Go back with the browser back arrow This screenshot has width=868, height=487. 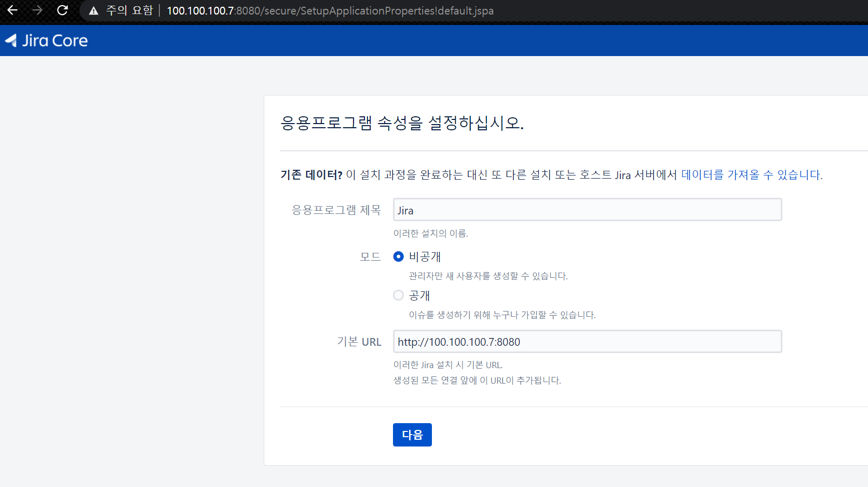coord(12,10)
